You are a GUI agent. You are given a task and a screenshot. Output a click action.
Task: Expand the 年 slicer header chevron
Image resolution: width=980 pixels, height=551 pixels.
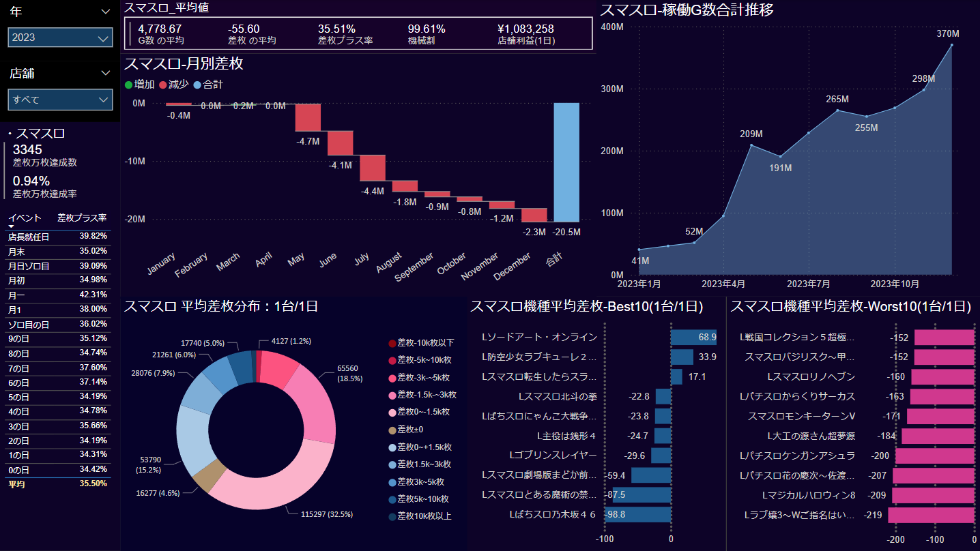105,12
